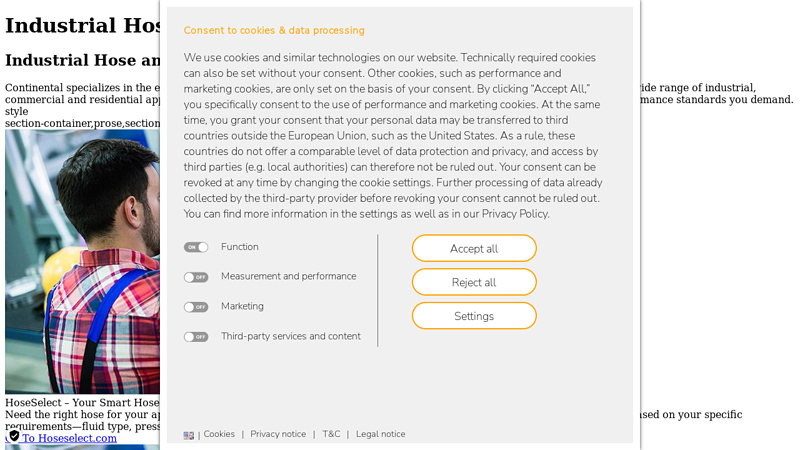This screenshot has height=450, width=800.
Task: Click the Reject all button
Action: [x=474, y=282]
